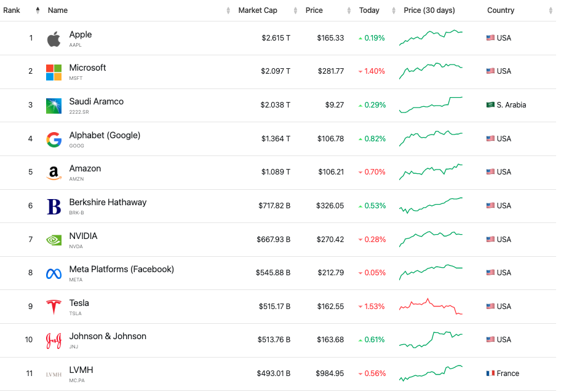Click the Google logo icon
561x392 pixels.
click(x=54, y=139)
